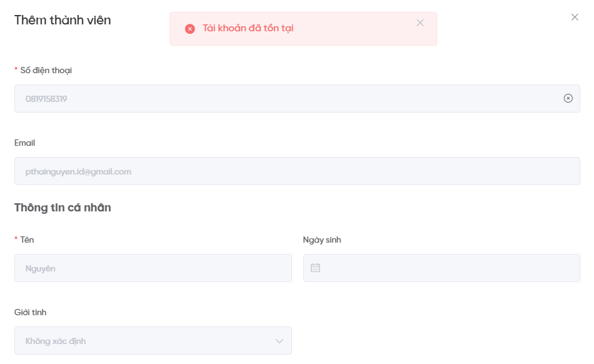The height and width of the screenshot is (364, 594).
Task: Click the Email field label
Action: [x=24, y=143]
